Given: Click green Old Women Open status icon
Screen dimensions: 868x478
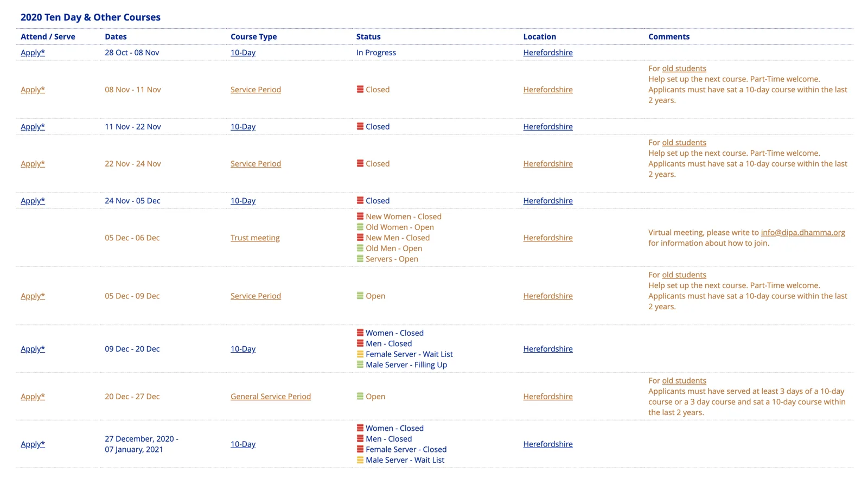Looking at the screenshot, I should pos(360,227).
